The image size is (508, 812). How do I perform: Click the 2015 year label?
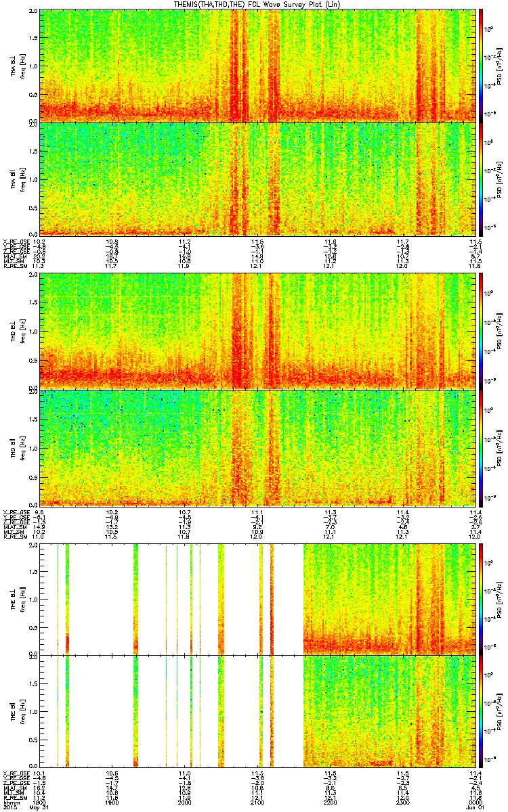tap(10, 807)
